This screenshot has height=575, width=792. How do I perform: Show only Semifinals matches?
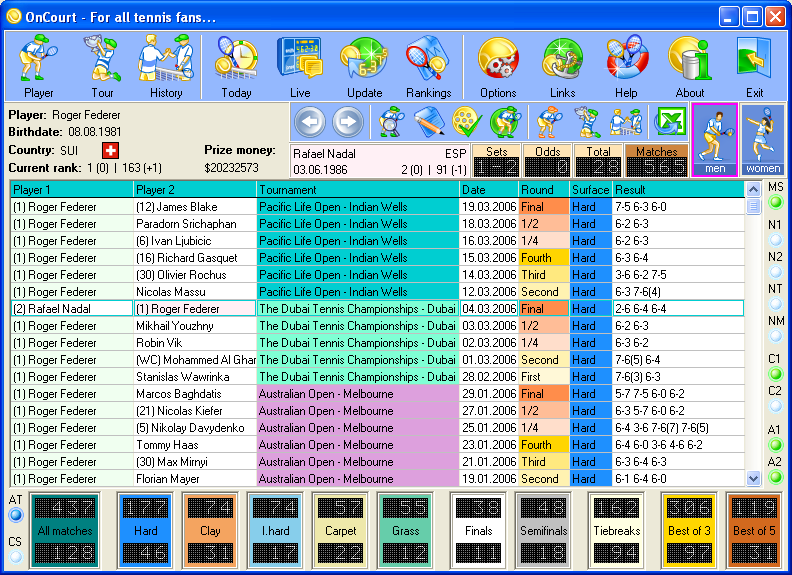[x=543, y=531]
